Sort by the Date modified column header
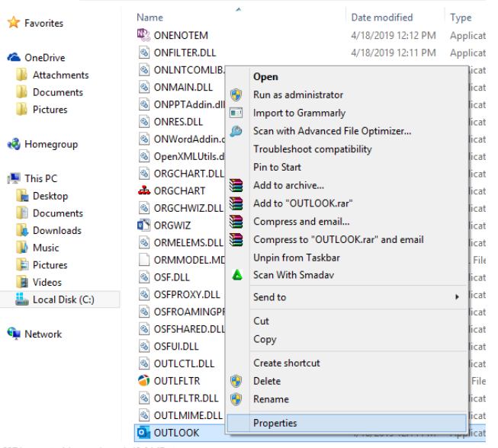Screen dimensions: 498x448 [382, 18]
